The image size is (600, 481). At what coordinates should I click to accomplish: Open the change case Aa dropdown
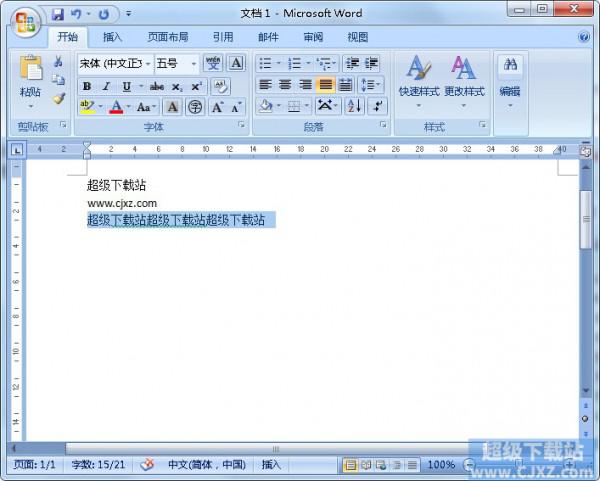point(147,107)
